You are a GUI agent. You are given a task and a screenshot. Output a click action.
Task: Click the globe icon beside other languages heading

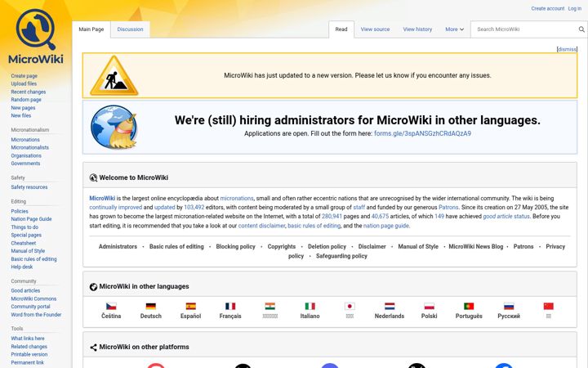click(93, 286)
